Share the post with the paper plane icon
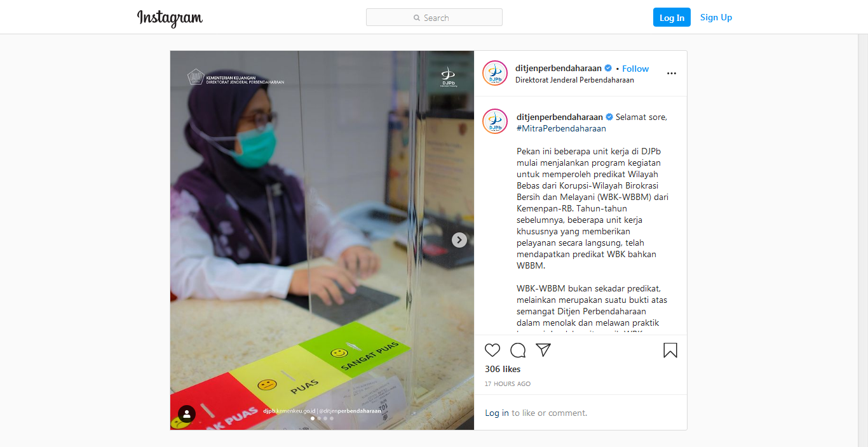 (543, 350)
